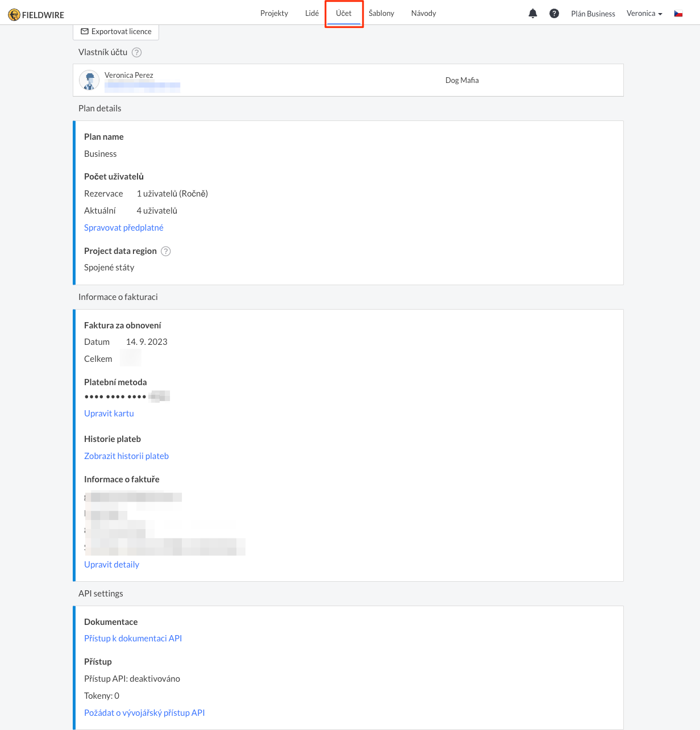700x730 pixels.
Task: Expand the Veronica account dropdown
Action: tap(644, 13)
